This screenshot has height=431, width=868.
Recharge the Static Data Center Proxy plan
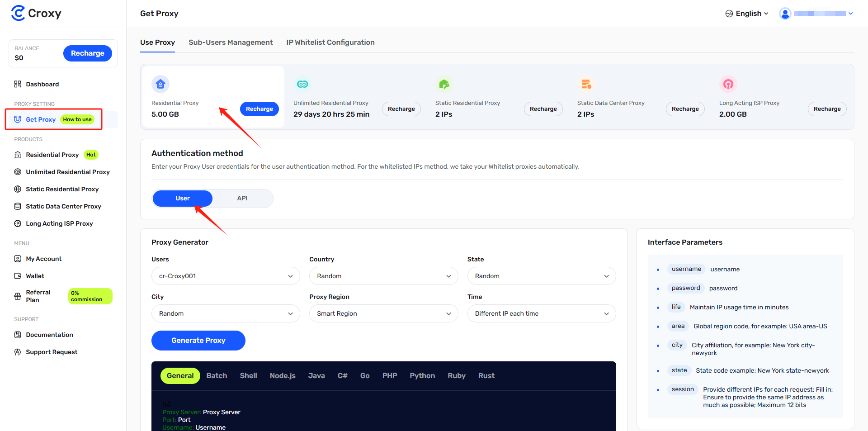[x=685, y=109]
